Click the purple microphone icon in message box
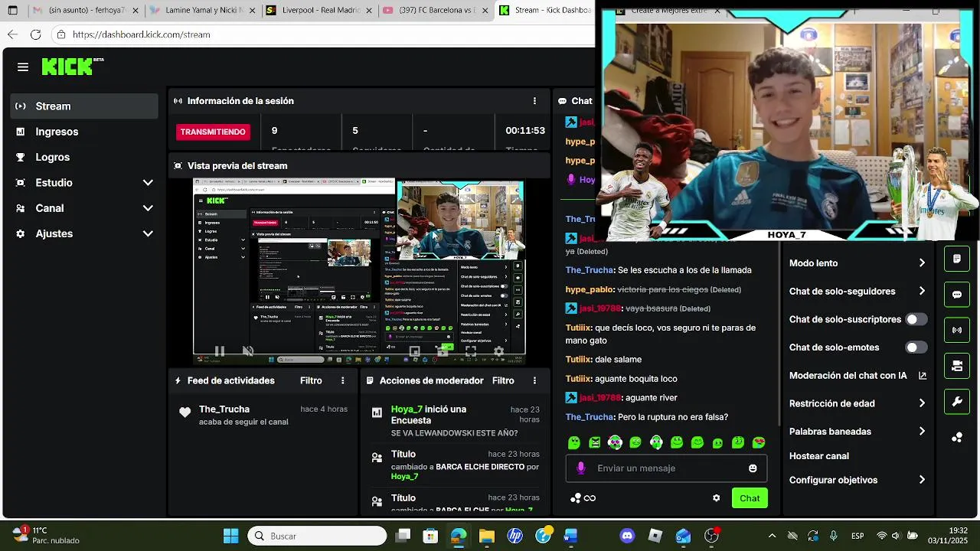This screenshot has width=980, height=551. [x=581, y=468]
